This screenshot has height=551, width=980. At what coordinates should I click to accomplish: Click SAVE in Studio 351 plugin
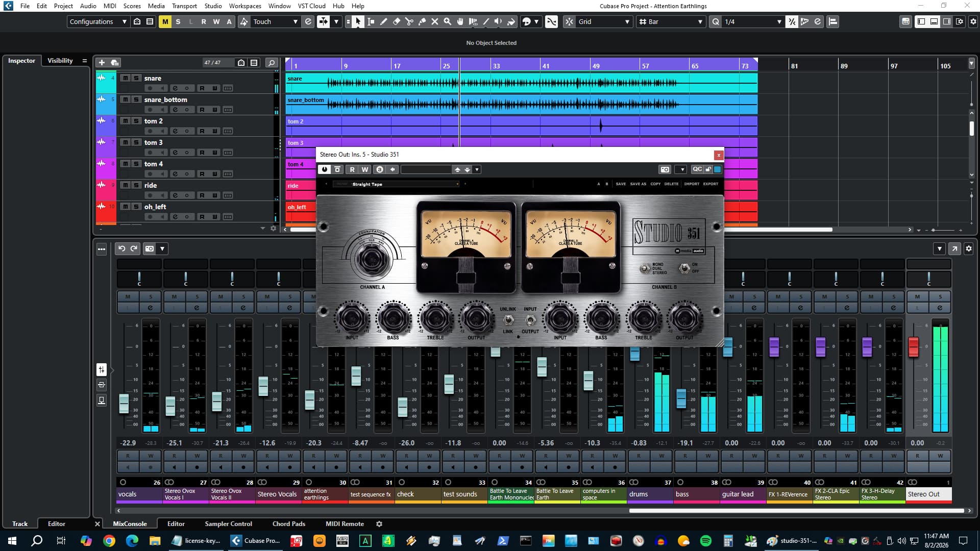621,184
